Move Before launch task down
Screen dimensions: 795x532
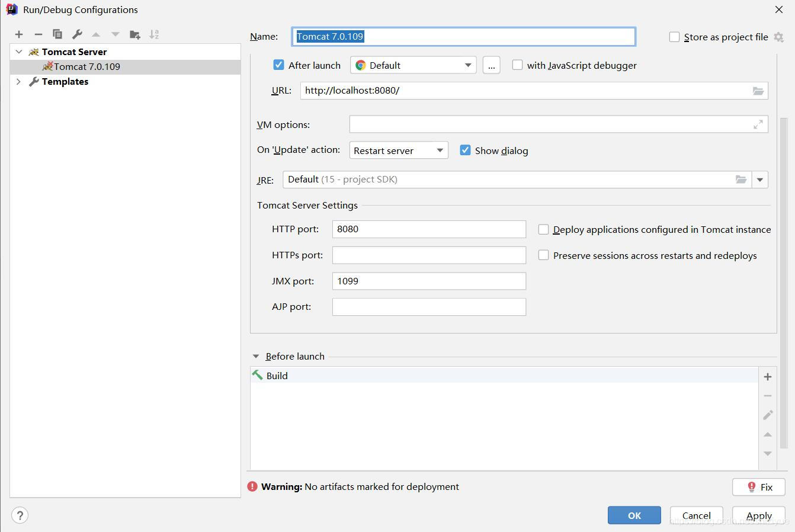tap(768, 453)
